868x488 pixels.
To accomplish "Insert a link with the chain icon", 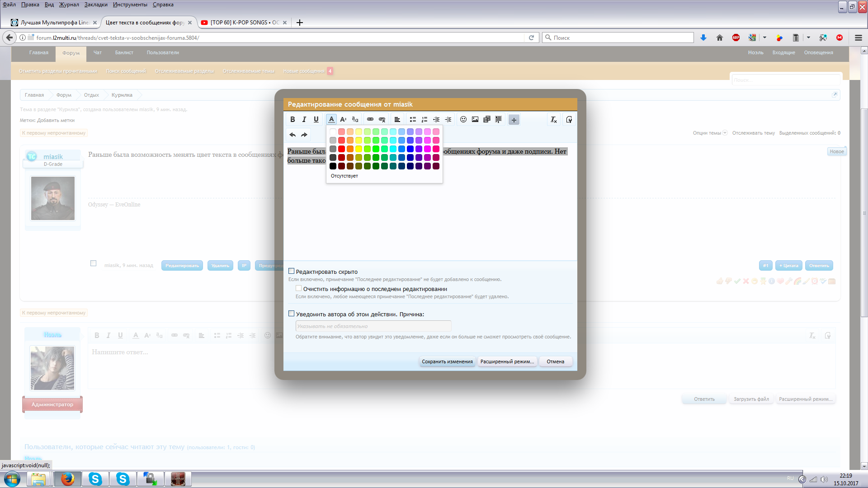I will [x=370, y=120].
